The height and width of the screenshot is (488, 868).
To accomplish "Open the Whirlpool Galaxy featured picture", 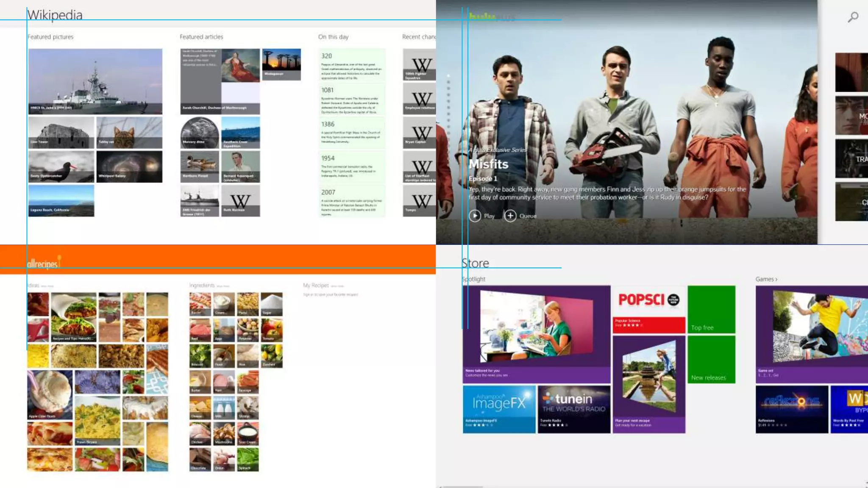I will (129, 166).
